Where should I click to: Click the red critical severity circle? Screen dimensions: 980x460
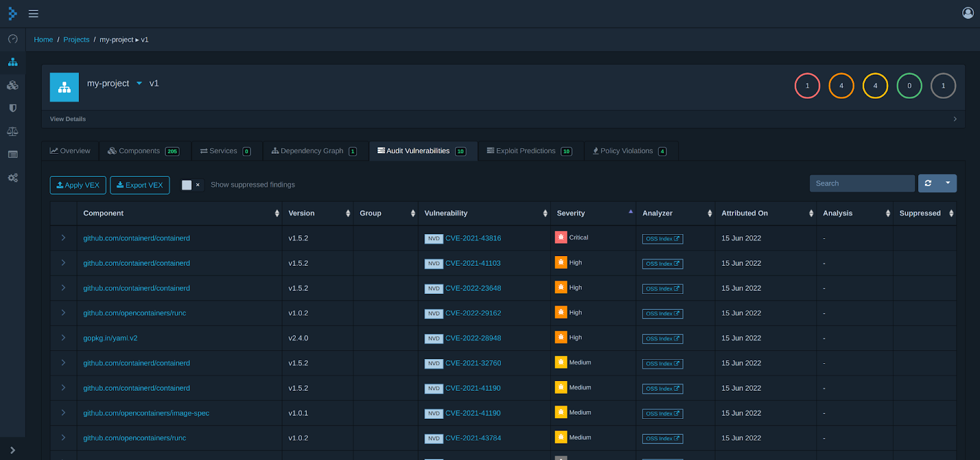click(x=807, y=86)
